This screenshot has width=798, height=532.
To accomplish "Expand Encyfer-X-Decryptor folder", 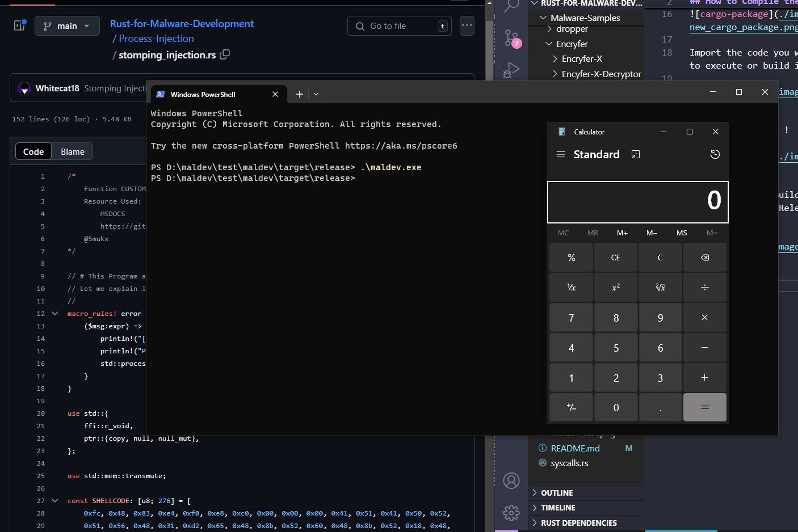I will click(x=586, y=74).
